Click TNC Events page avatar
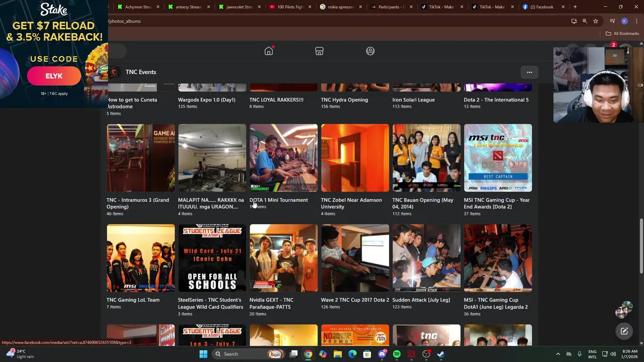The image size is (644, 362). (x=114, y=72)
